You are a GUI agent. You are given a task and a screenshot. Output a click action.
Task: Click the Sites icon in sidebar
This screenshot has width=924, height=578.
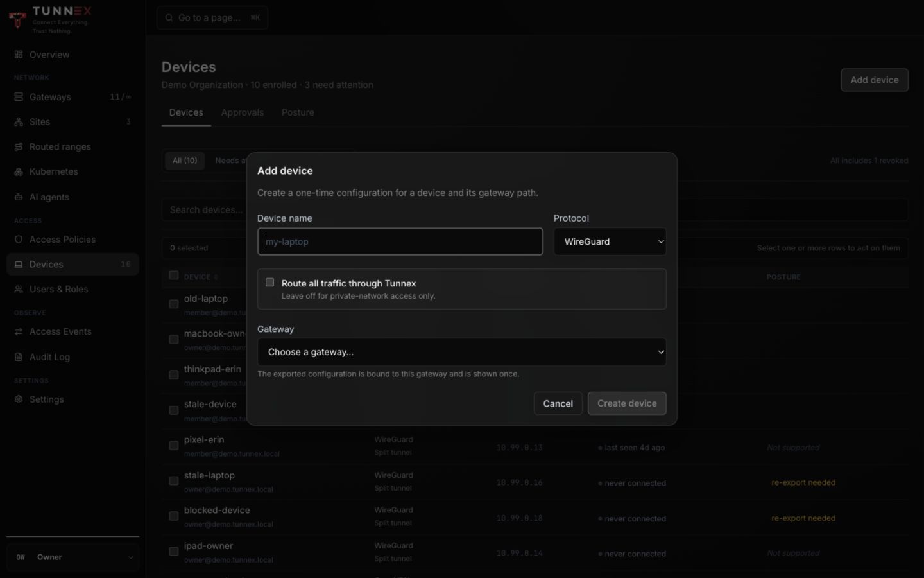(x=19, y=121)
